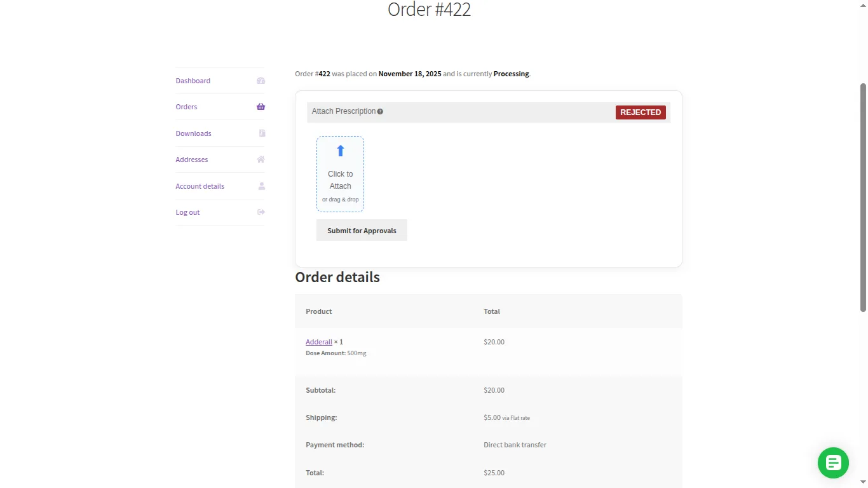Click the 'Click to Attach' text
Image resolution: width=868 pixels, height=488 pixels.
tap(340, 180)
